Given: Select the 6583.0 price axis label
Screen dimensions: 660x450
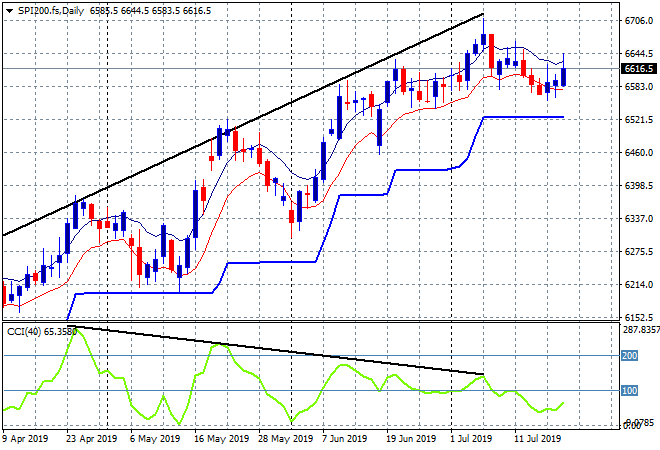Looking at the screenshot, I should tap(639, 87).
